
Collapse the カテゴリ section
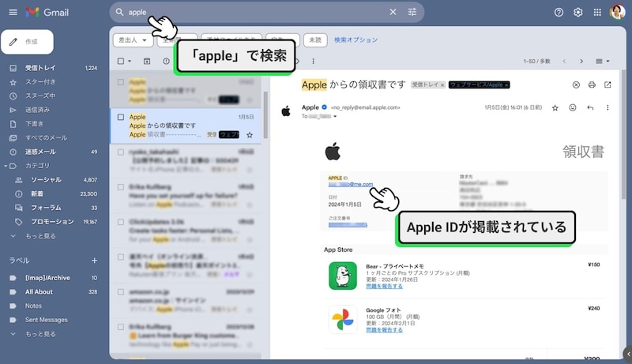pyautogui.click(x=6, y=166)
